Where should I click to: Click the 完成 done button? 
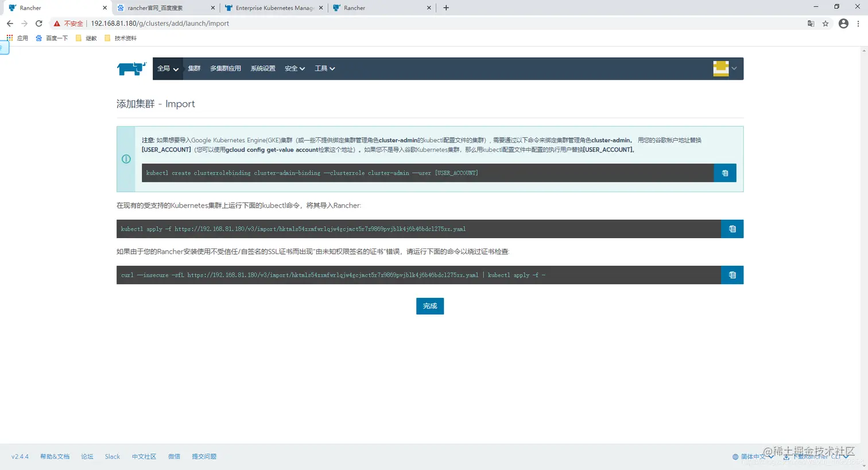tap(430, 306)
